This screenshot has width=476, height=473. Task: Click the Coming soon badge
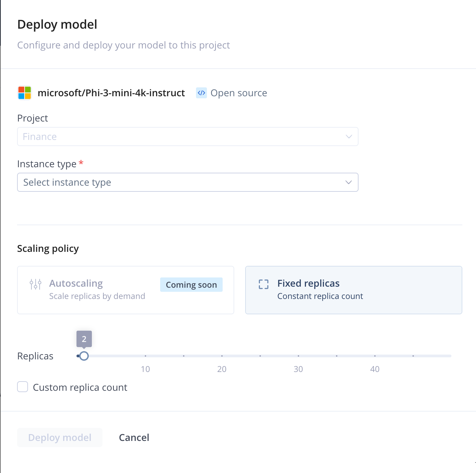click(x=191, y=284)
